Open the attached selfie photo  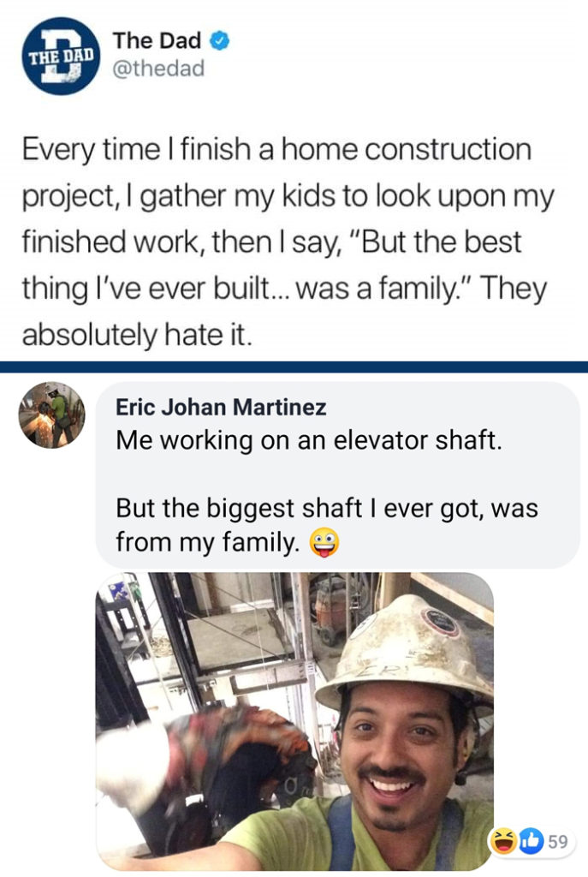[x=294, y=721]
